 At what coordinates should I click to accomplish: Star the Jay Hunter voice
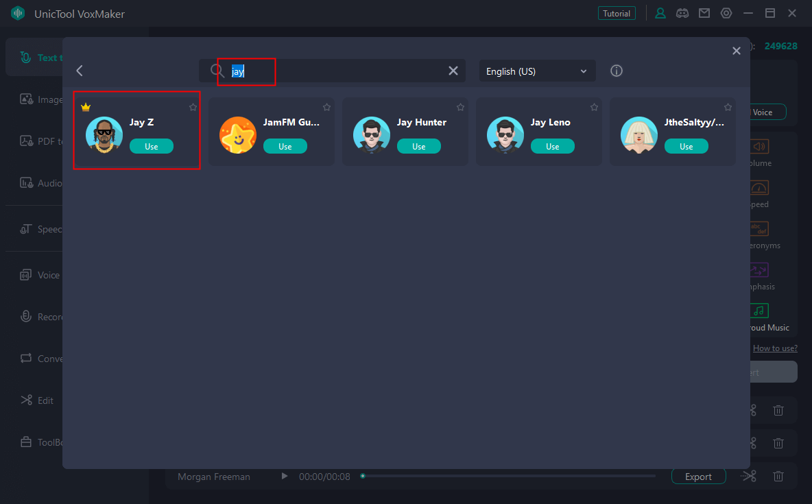pyautogui.click(x=460, y=107)
